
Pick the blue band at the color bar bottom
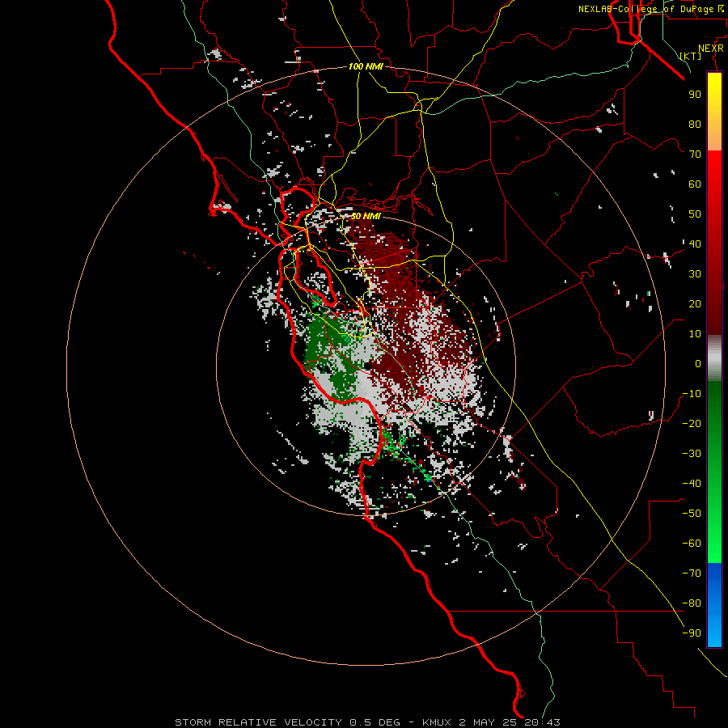click(x=714, y=605)
